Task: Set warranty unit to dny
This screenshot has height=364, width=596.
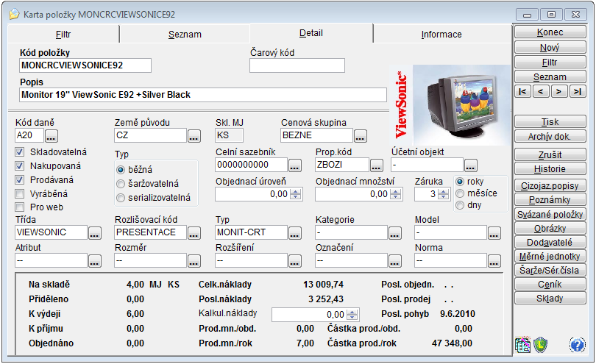Action: tap(460, 205)
